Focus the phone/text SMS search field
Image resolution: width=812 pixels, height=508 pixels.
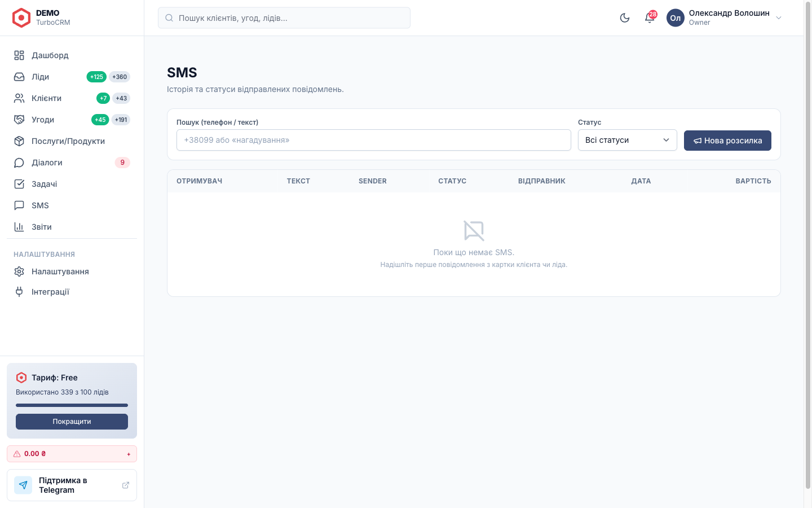point(374,140)
